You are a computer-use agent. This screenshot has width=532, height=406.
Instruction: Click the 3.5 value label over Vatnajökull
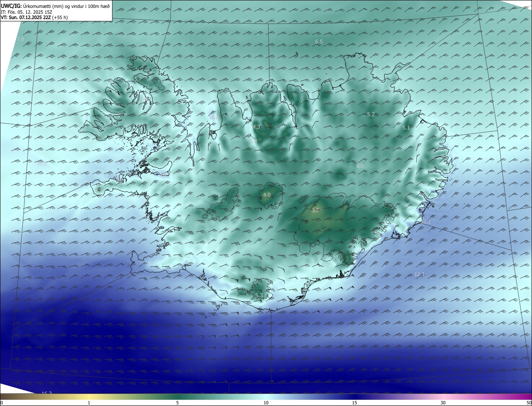click(315, 210)
